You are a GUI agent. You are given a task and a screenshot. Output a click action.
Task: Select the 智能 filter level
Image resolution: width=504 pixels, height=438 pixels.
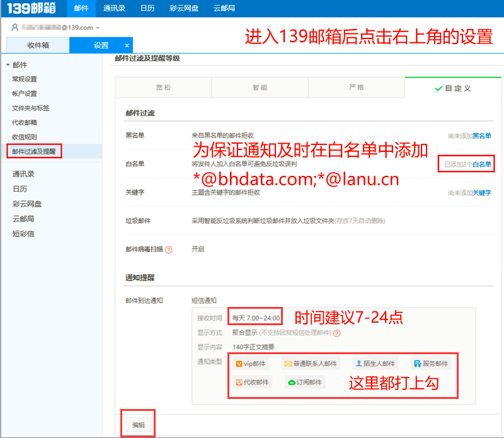[x=260, y=88]
